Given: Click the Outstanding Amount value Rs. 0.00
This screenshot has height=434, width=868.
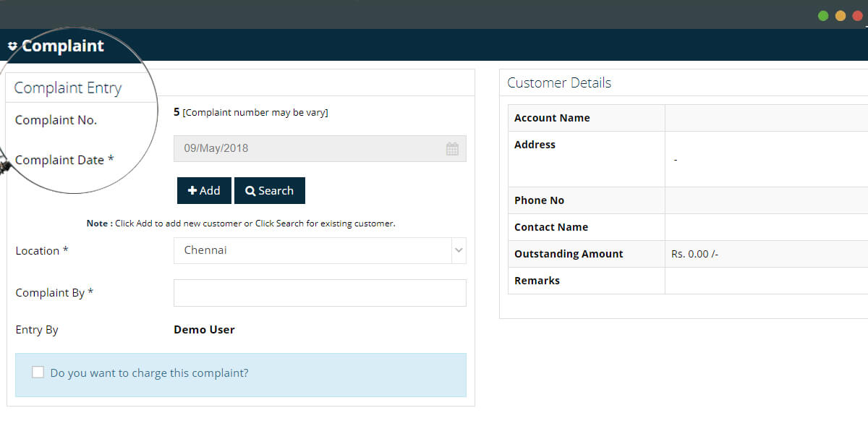Looking at the screenshot, I should 694,254.
